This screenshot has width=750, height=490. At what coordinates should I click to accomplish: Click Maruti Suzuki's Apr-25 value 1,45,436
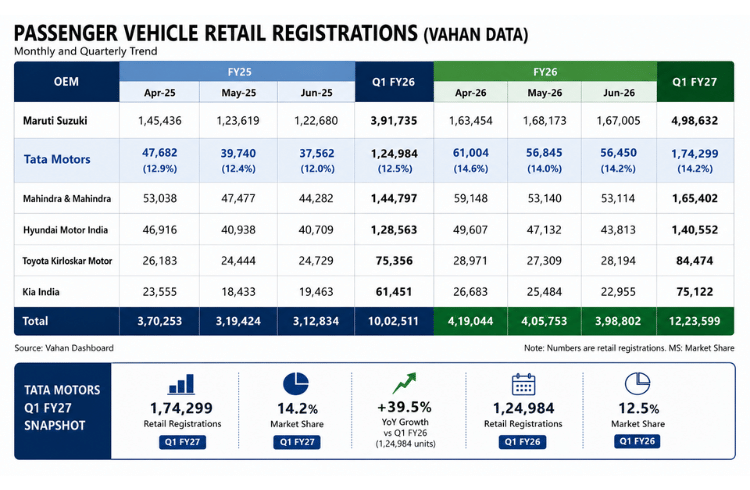coord(160,121)
